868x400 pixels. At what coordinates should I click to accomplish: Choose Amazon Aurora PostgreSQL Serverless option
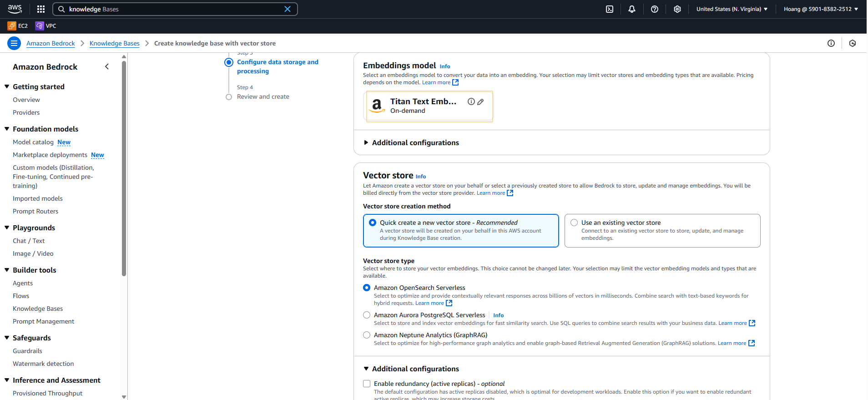pyautogui.click(x=367, y=315)
